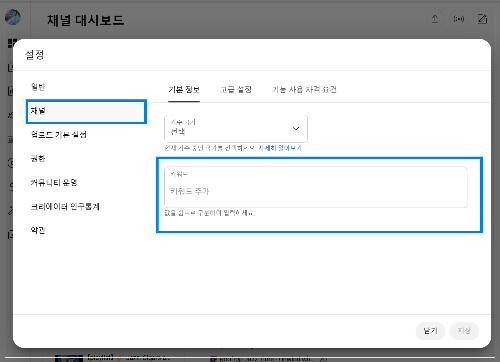This screenshot has width=500, height=362.
Task: Expand the 거주 국가 country dropdown
Action: click(x=236, y=128)
